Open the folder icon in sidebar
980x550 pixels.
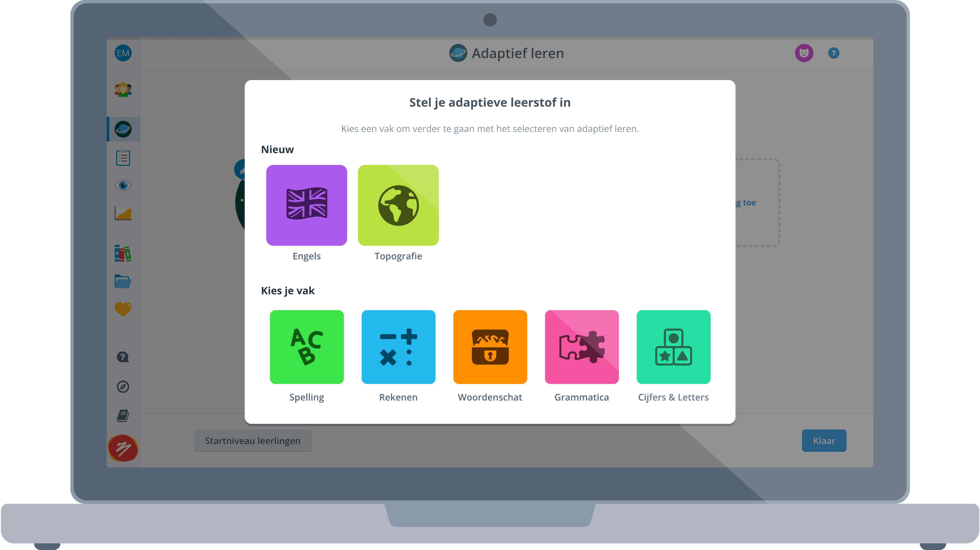click(123, 281)
